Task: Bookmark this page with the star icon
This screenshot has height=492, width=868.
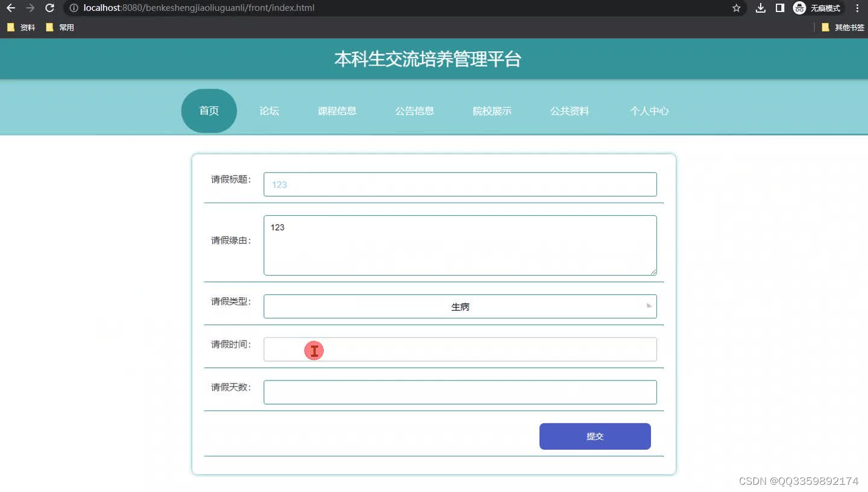Action: [736, 8]
